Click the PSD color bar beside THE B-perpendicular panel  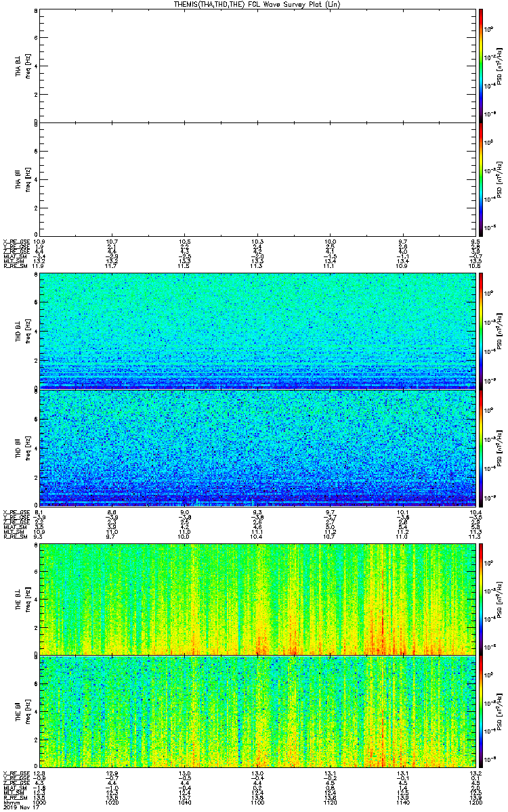click(x=481, y=598)
